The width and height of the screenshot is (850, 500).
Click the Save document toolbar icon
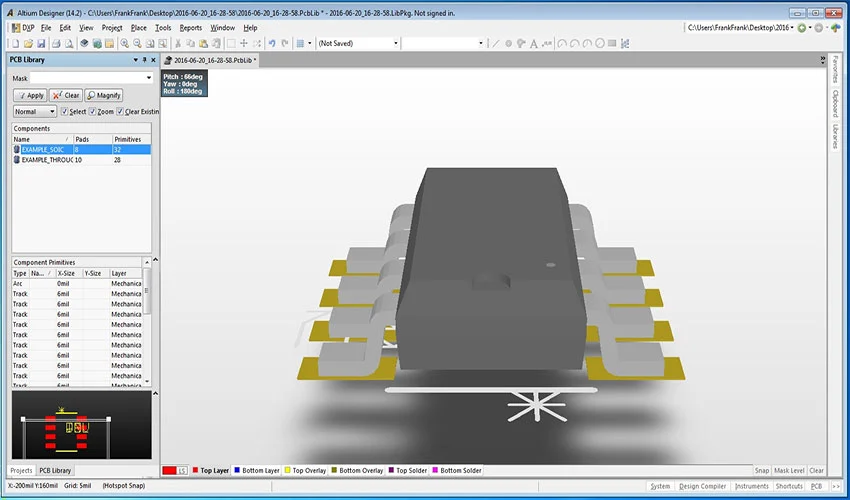point(41,43)
